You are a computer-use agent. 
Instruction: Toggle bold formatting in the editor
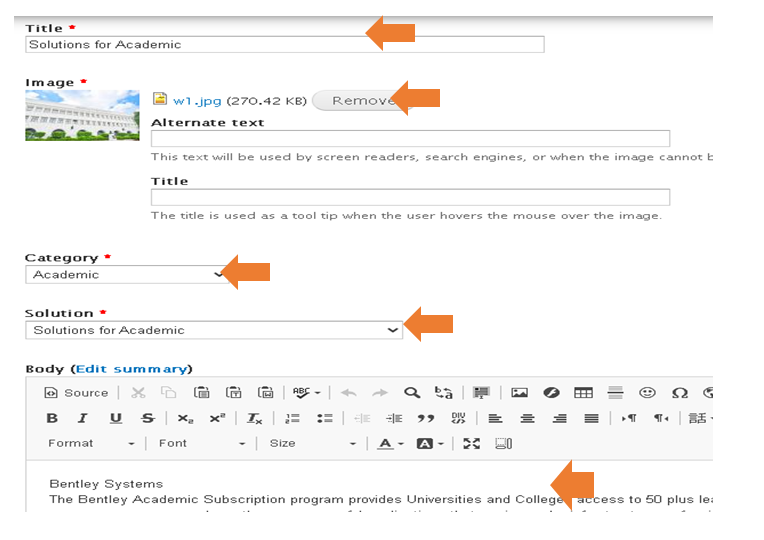52,419
